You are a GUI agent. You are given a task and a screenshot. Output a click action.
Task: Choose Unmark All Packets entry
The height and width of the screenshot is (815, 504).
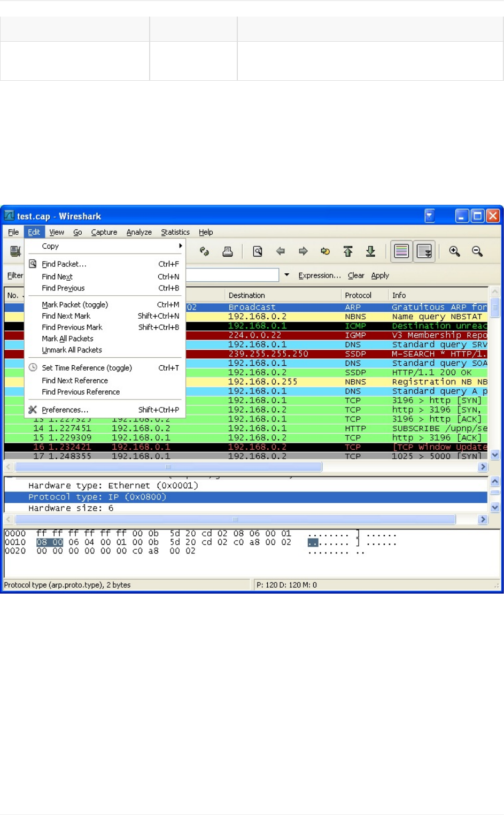click(x=105, y=350)
